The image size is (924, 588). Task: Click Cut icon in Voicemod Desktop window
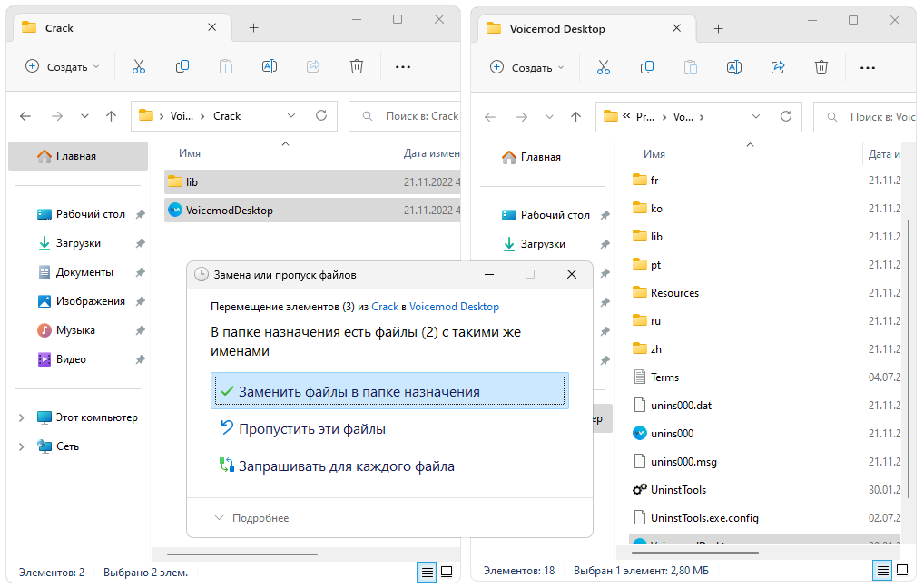[x=604, y=68]
